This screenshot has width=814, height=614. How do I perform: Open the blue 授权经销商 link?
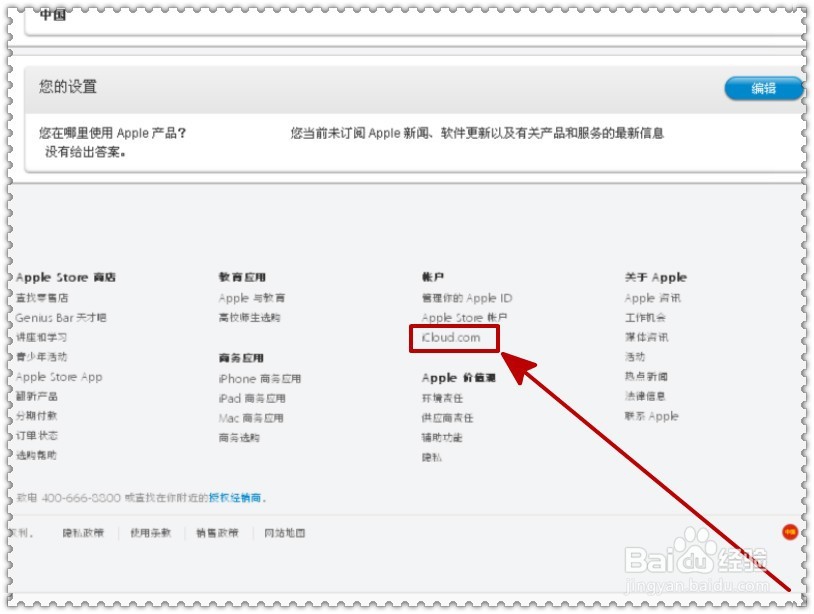pos(235,497)
